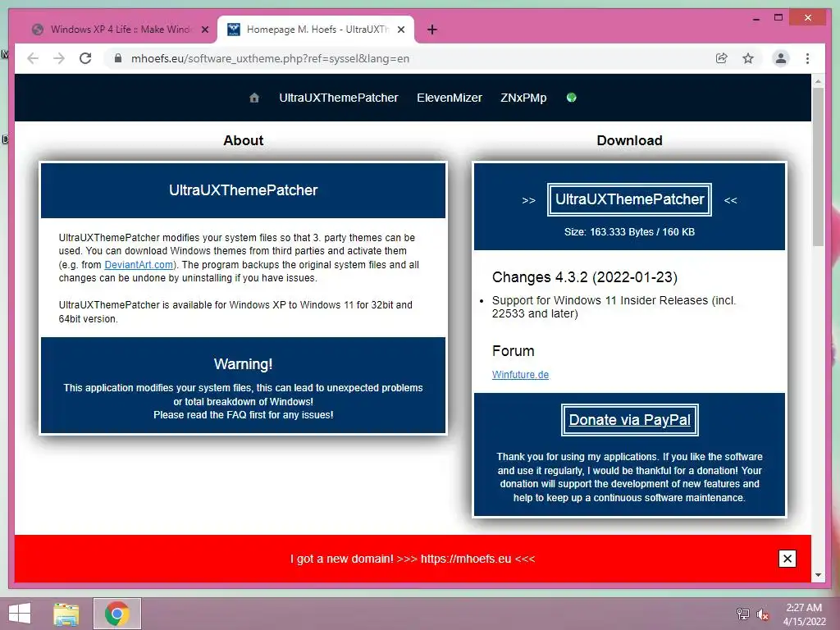Click the network tray icon
Screen dimensions: 840x630
[x=743, y=614]
